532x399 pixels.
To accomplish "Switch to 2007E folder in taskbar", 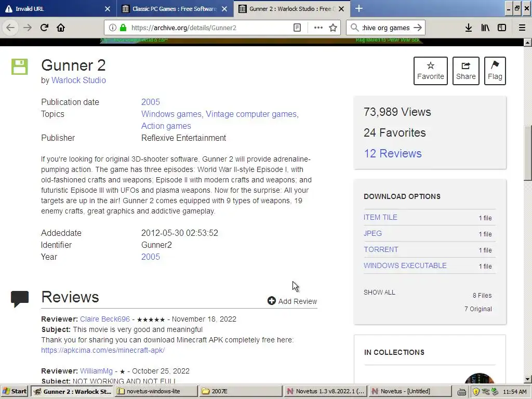I will [240, 391].
